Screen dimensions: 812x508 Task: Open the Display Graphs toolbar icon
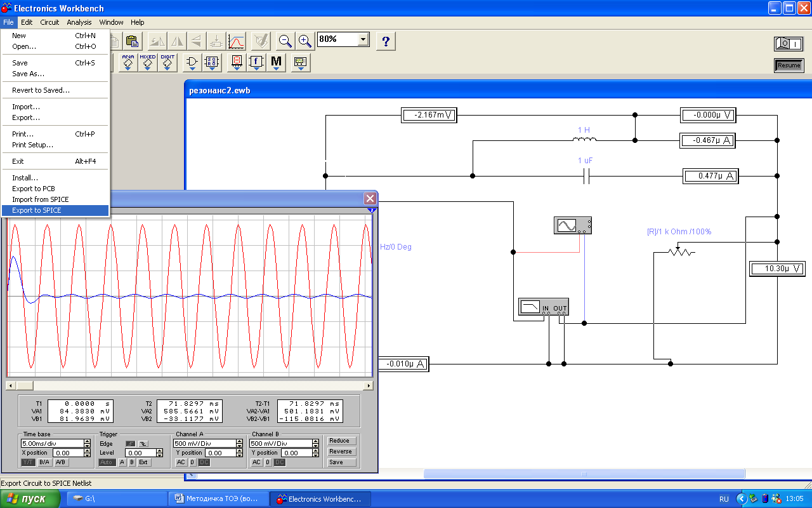pos(236,41)
